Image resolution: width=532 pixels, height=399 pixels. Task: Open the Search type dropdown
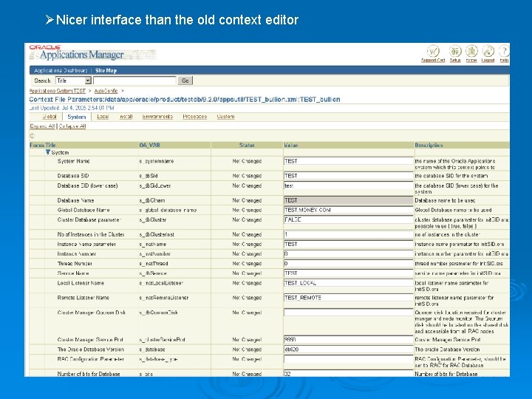[74, 81]
